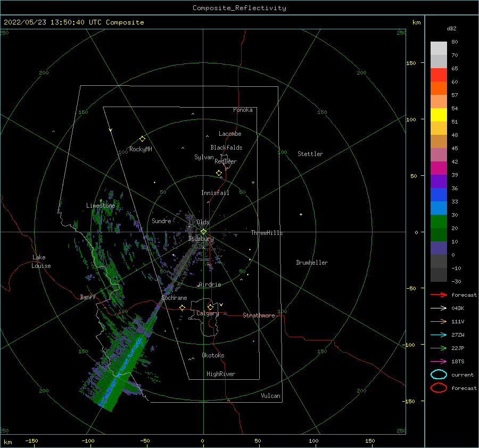This screenshot has width=479, height=448.
Task: Click the 04DK legend label
Action: point(458,308)
